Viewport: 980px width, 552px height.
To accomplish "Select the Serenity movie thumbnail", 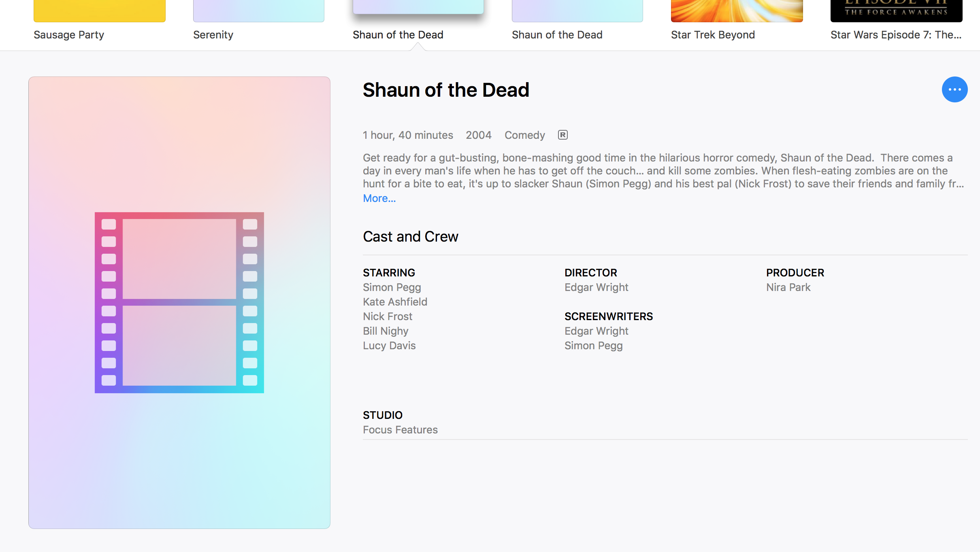I will pyautogui.click(x=258, y=11).
